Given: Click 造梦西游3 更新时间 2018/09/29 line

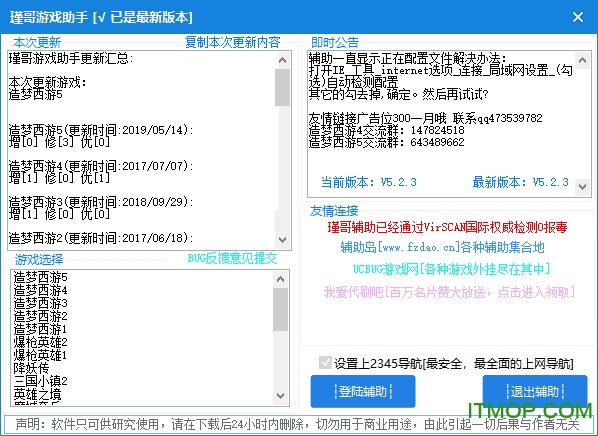Looking at the screenshot, I should tap(101, 202).
